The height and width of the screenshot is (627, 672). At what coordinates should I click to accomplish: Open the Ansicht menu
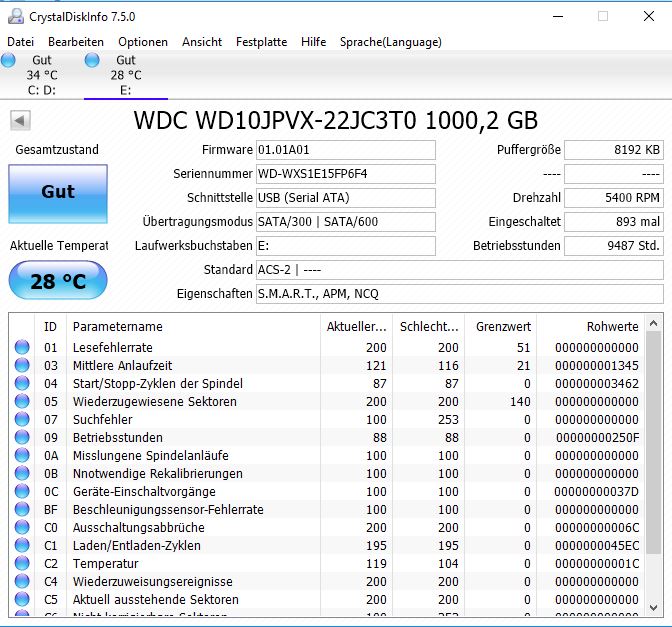tap(202, 42)
